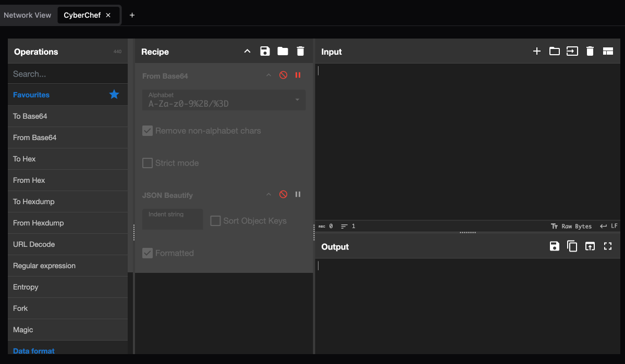
Task: Click the From Base64 recipe title
Action: click(x=165, y=76)
